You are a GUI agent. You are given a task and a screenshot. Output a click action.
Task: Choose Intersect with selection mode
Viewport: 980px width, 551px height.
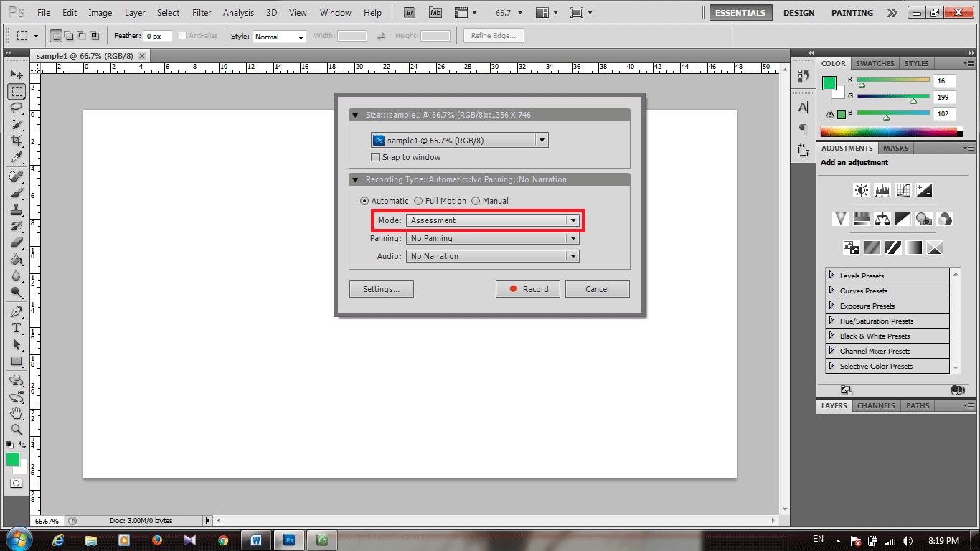point(94,36)
